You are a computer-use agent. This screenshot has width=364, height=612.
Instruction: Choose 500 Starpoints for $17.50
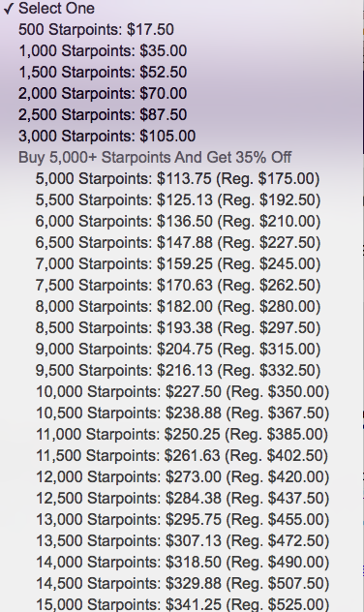pyautogui.click(x=181, y=30)
